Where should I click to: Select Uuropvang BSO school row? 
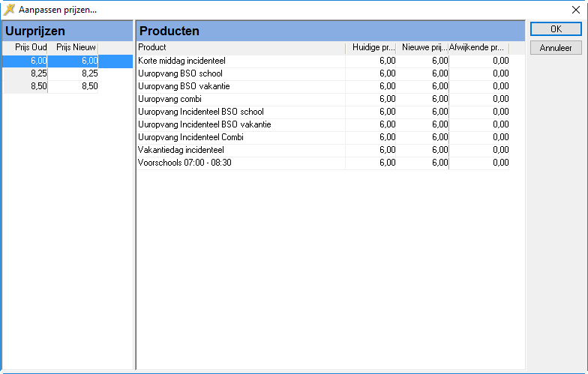point(181,73)
